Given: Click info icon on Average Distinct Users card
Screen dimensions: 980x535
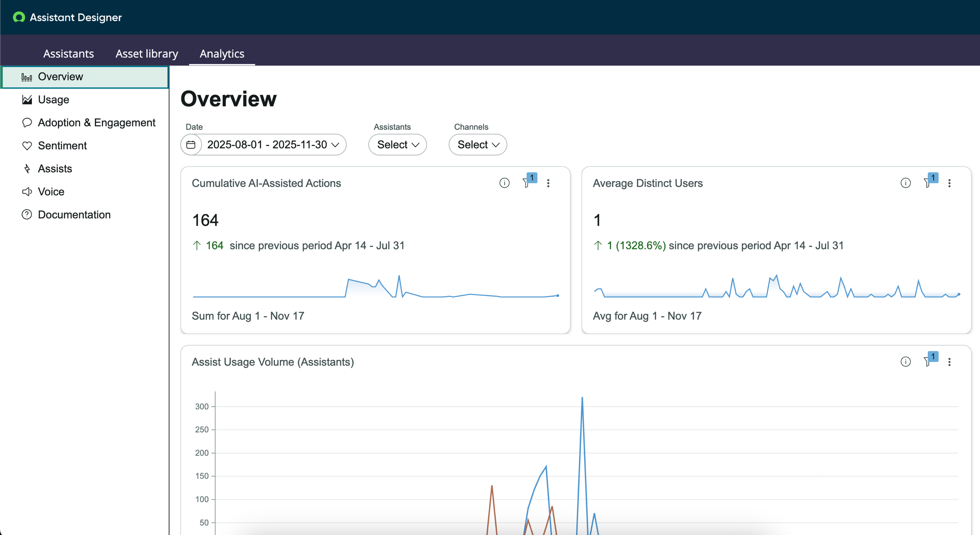Looking at the screenshot, I should [905, 183].
